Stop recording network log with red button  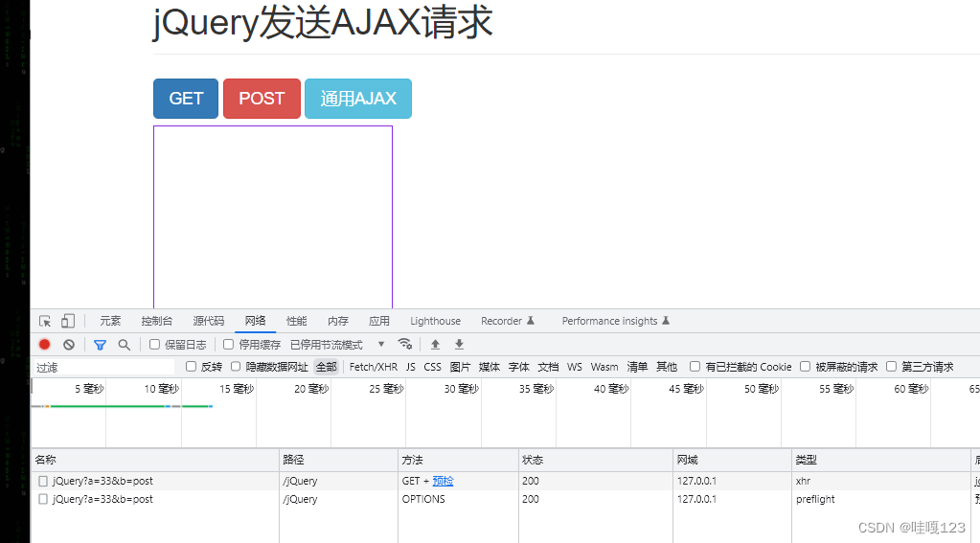pyautogui.click(x=44, y=345)
